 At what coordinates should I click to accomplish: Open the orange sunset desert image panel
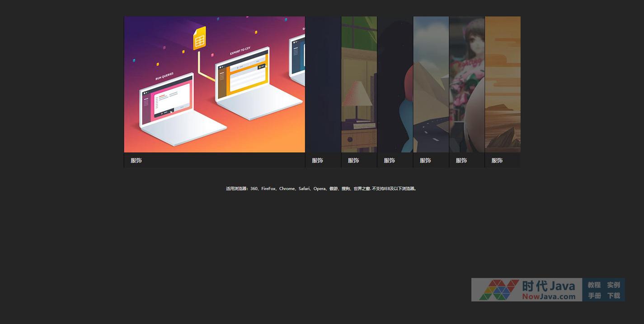(x=503, y=84)
